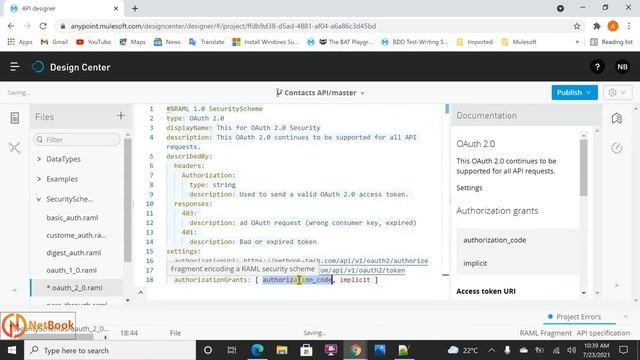This screenshot has height=360, width=640.
Task: Collapse the right documentation panel arrow
Action: point(617,285)
